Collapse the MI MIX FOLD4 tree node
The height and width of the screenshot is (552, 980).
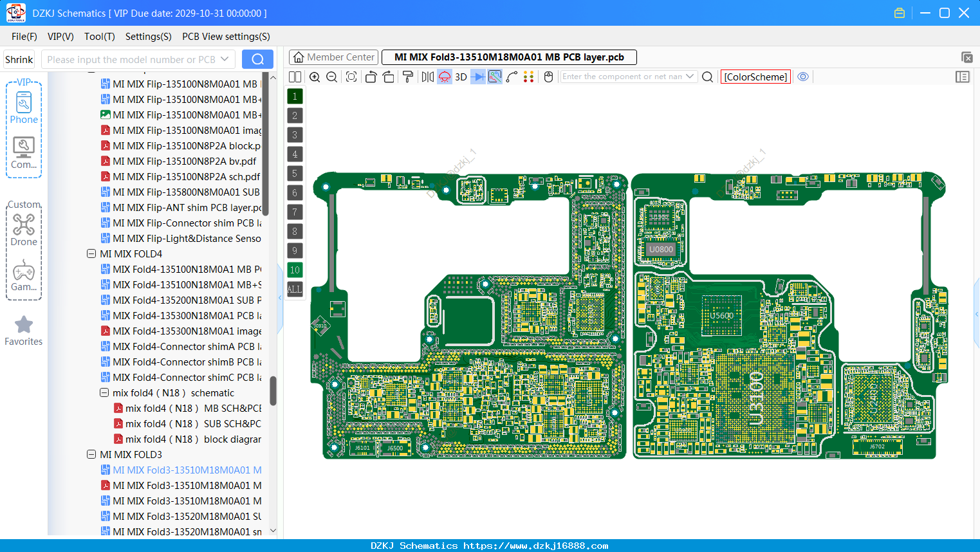click(x=91, y=254)
